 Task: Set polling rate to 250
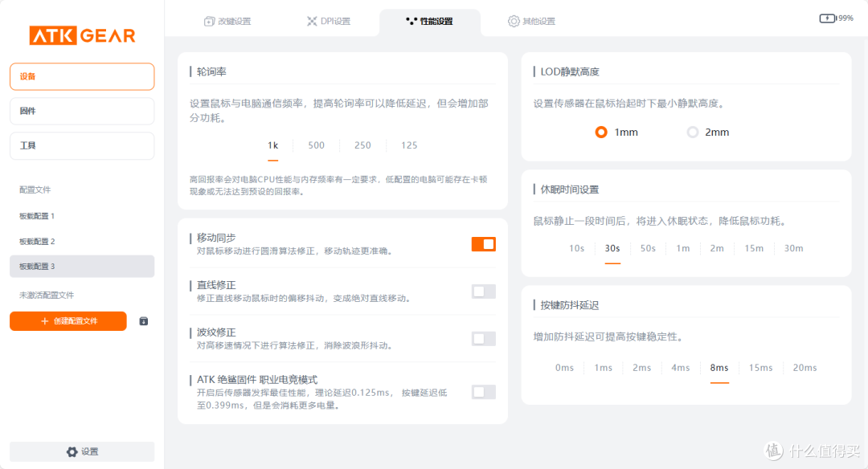[x=362, y=145]
